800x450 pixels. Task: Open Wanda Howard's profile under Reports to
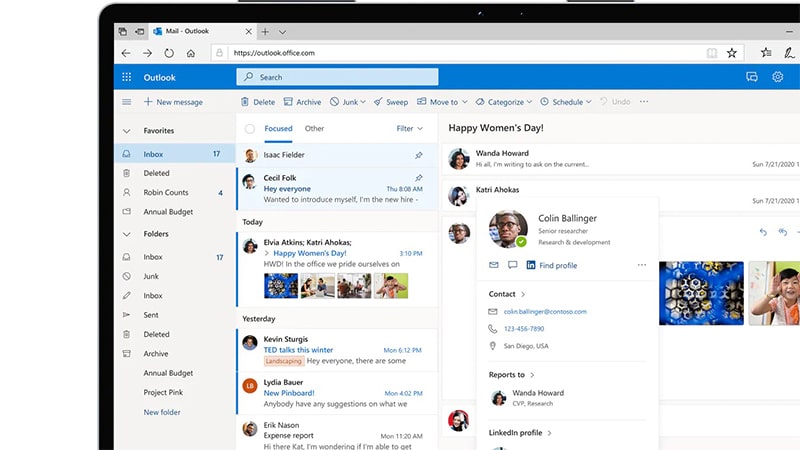[528, 397]
